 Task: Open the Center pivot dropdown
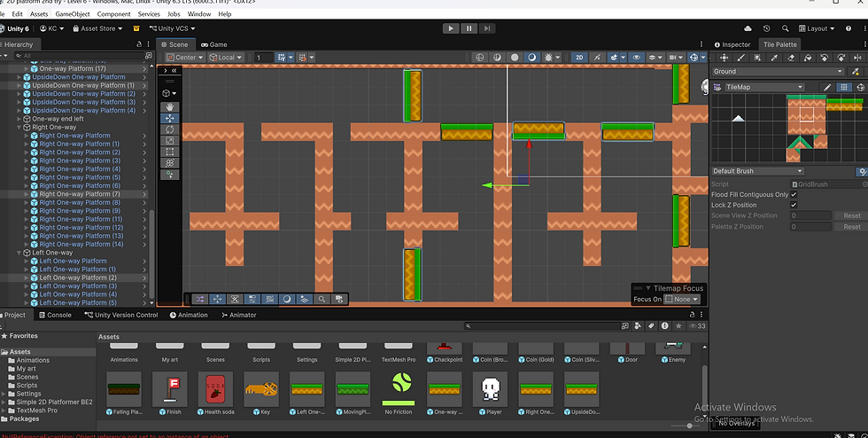click(x=185, y=57)
